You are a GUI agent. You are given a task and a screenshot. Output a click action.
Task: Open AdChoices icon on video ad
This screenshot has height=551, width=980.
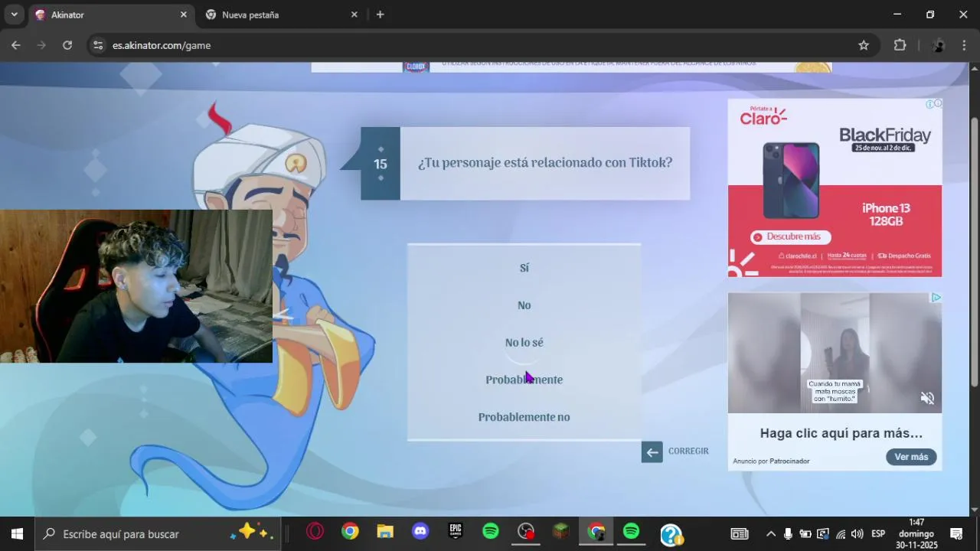pyautogui.click(x=936, y=298)
